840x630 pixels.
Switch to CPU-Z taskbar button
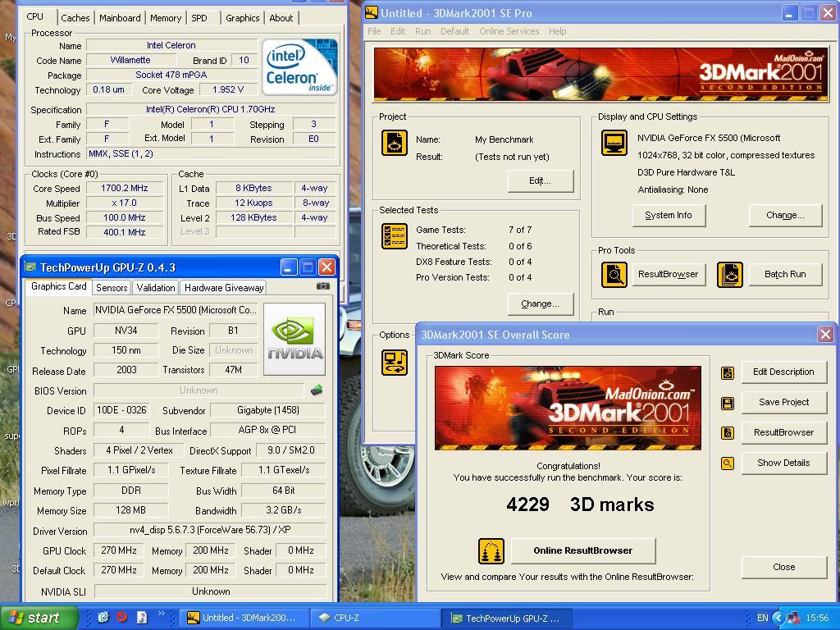[x=376, y=618]
